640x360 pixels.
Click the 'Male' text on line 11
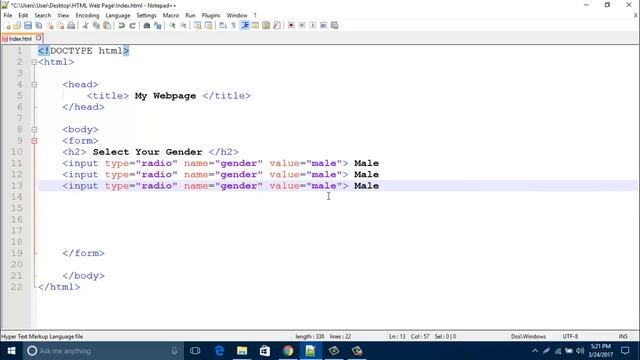coord(367,163)
